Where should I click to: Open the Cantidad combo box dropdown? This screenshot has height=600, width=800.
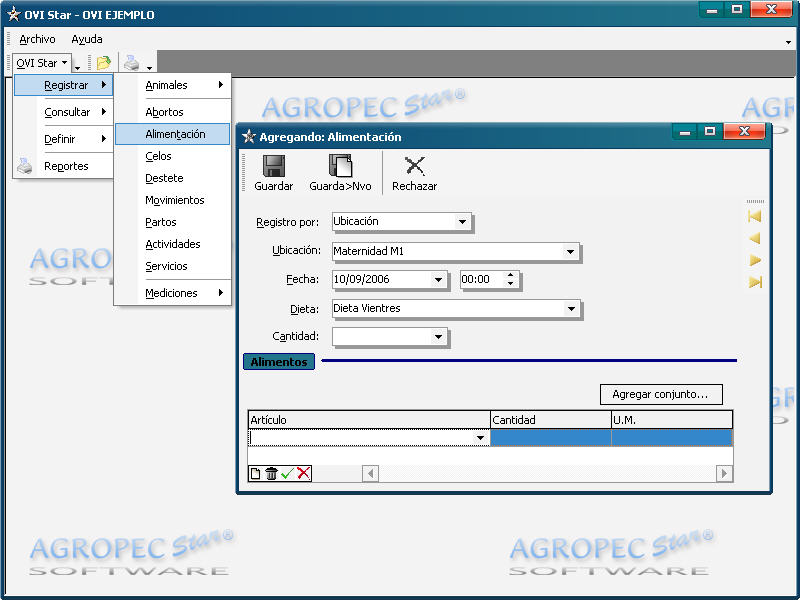(438, 336)
